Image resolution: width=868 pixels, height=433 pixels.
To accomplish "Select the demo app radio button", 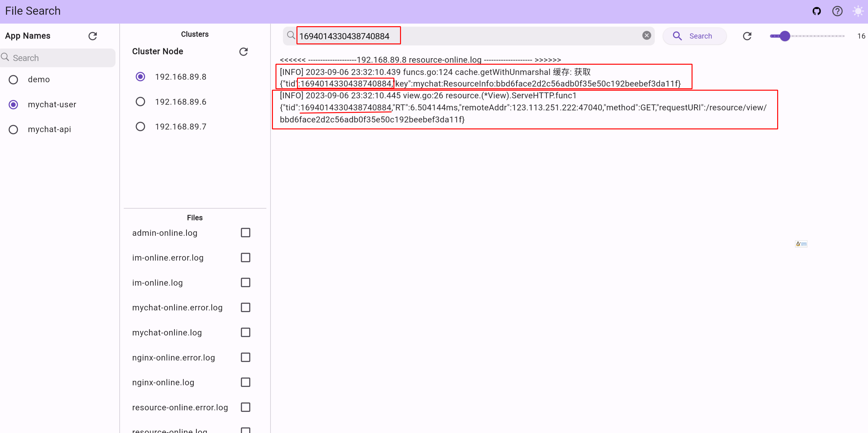I will pos(13,80).
